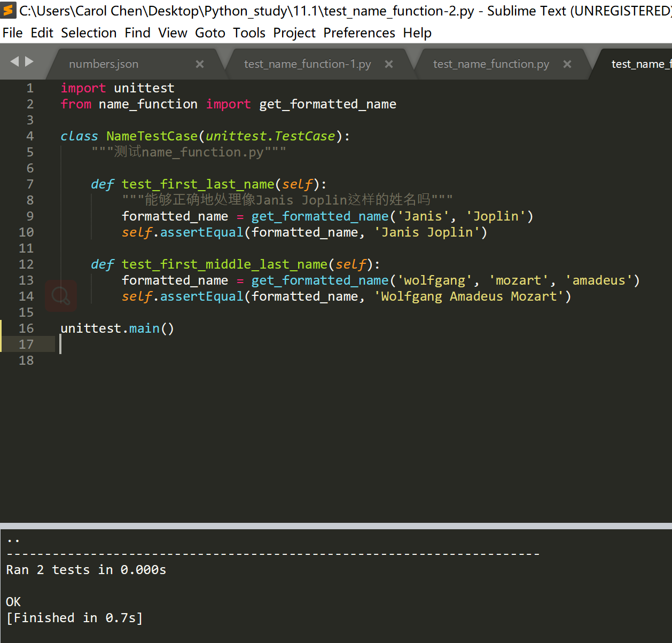Click line number 18 in the gutter

point(26,360)
